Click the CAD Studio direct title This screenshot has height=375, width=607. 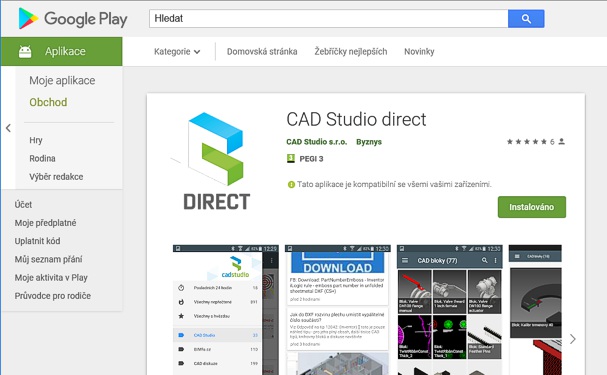tap(356, 119)
